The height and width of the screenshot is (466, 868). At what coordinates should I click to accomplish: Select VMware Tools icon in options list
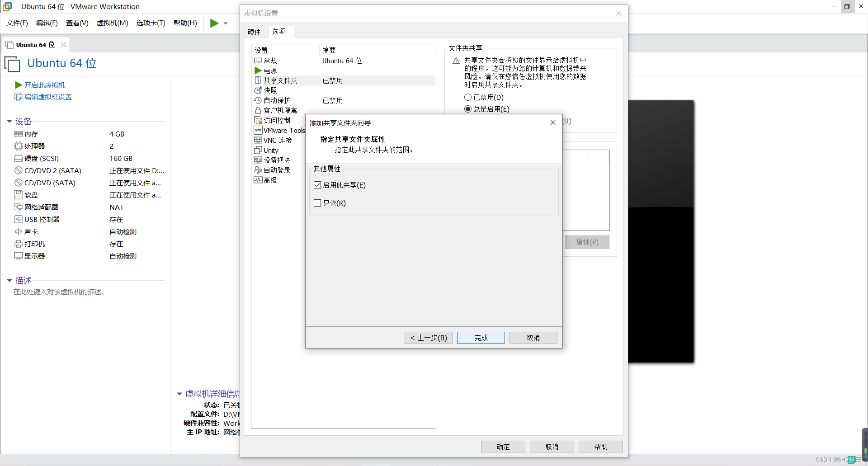[258, 130]
